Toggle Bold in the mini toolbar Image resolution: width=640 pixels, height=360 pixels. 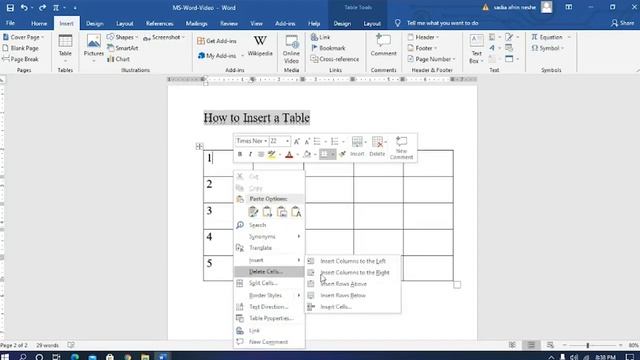(240, 154)
